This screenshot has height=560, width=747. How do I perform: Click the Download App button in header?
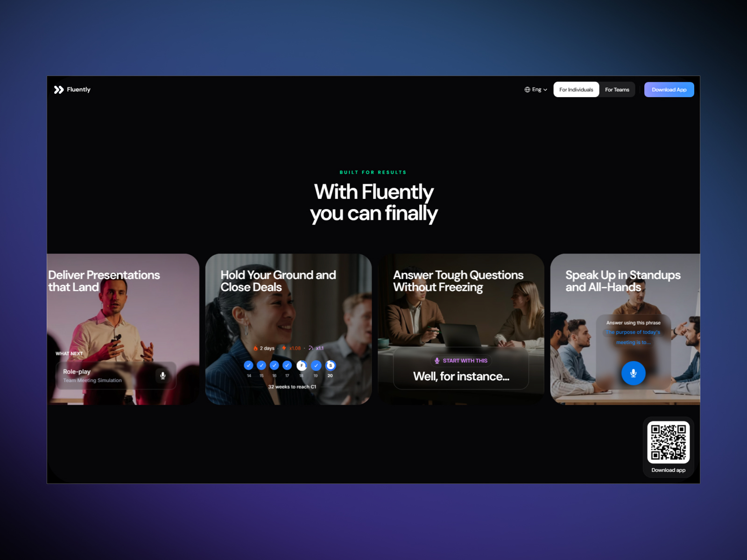click(669, 90)
